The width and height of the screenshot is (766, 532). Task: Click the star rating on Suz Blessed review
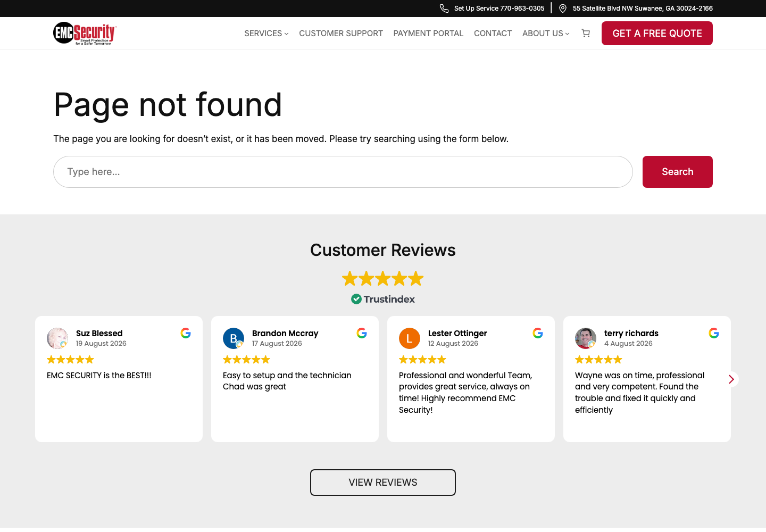click(70, 360)
